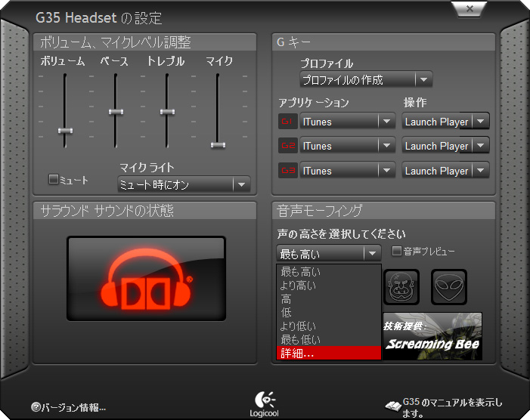The height and width of the screenshot is (420, 530).
Task: Select より低い in the pitch list
Action: (x=329, y=326)
